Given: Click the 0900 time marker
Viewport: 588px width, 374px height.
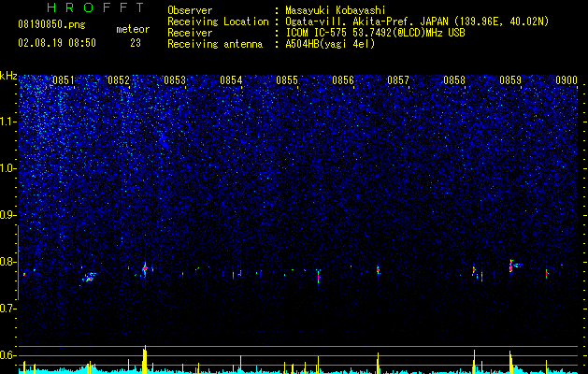Looking at the screenshot, I should click(x=566, y=80).
